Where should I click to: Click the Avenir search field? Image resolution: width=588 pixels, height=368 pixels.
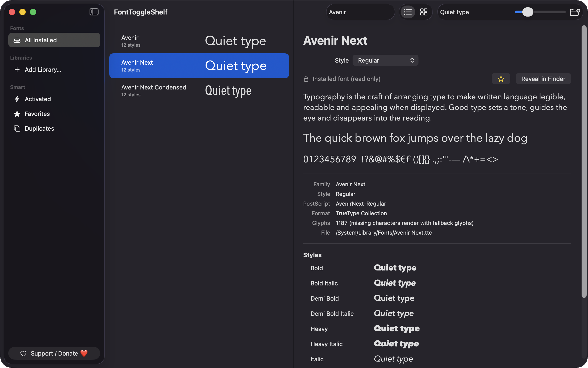point(360,12)
